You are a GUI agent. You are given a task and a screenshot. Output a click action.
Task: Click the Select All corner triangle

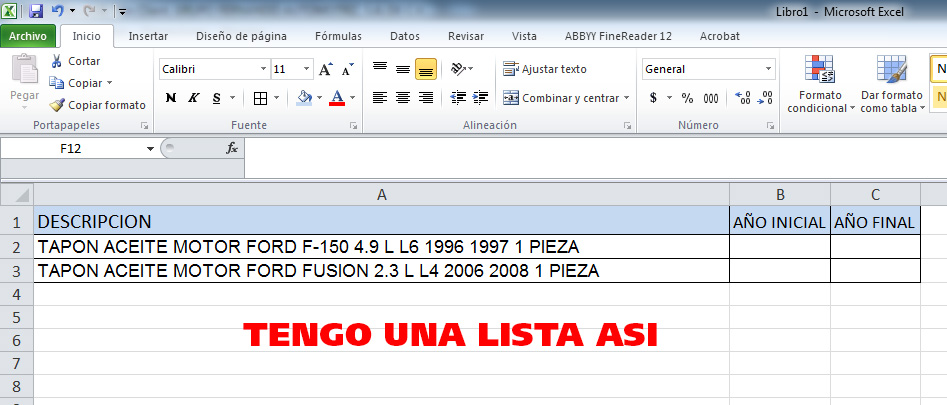18,194
